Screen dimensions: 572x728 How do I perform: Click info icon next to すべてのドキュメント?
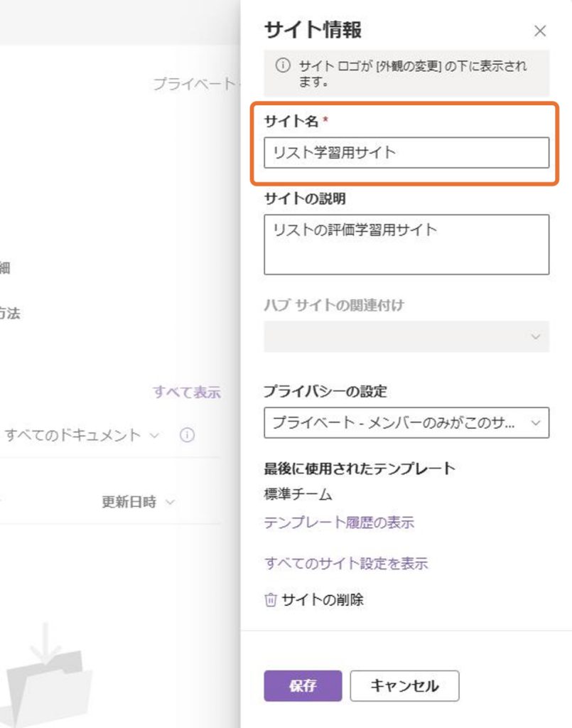187,435
